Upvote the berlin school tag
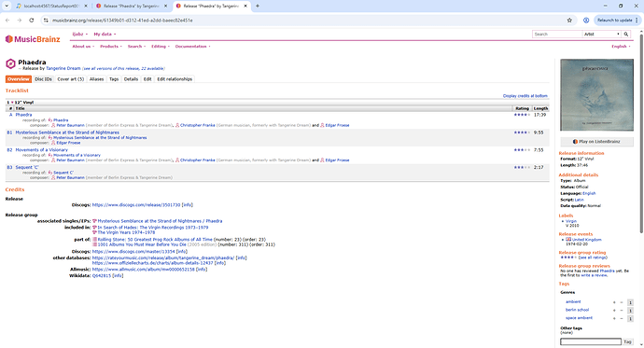644x348 pixels. [x=614, y=311]
